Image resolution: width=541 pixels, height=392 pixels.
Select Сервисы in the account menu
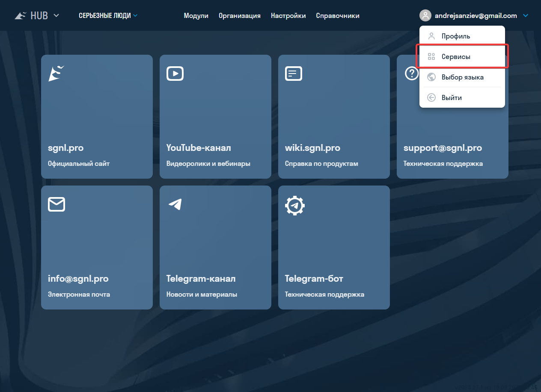click(x=456, y=57)
